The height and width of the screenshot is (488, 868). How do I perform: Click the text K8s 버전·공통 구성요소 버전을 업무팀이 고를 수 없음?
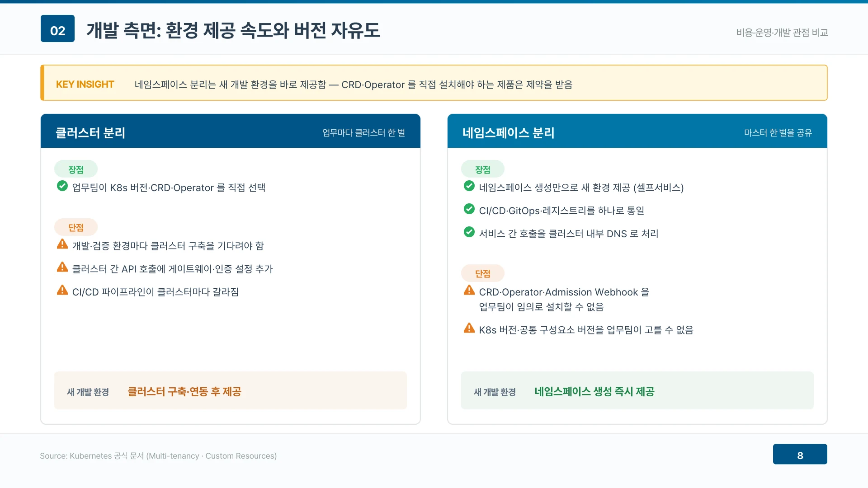(x=586, y=330)
